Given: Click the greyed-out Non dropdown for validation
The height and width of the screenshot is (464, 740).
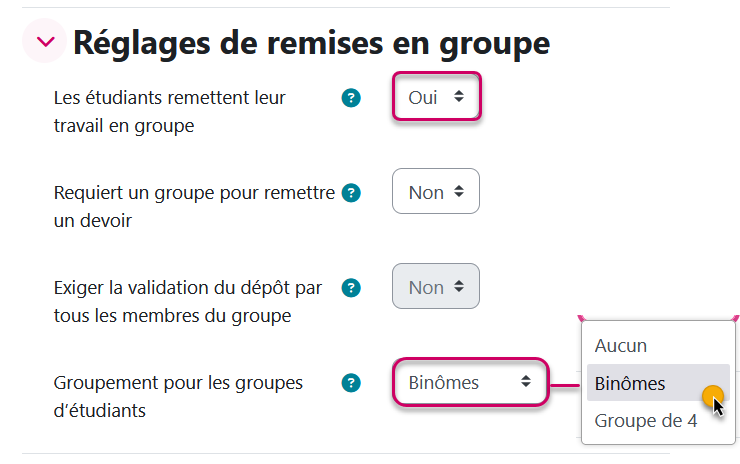Looking at the screenshot, I should [436, 287].
